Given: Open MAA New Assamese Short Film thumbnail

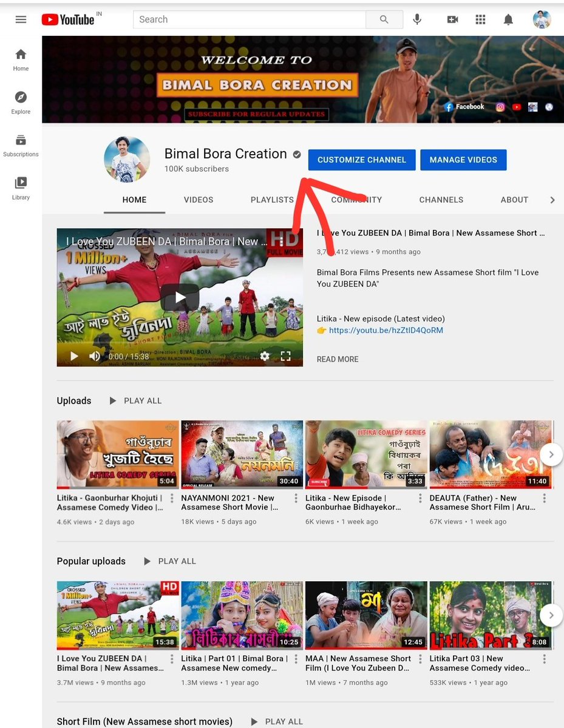Looking at the screenshot, I should click(366, 615).
